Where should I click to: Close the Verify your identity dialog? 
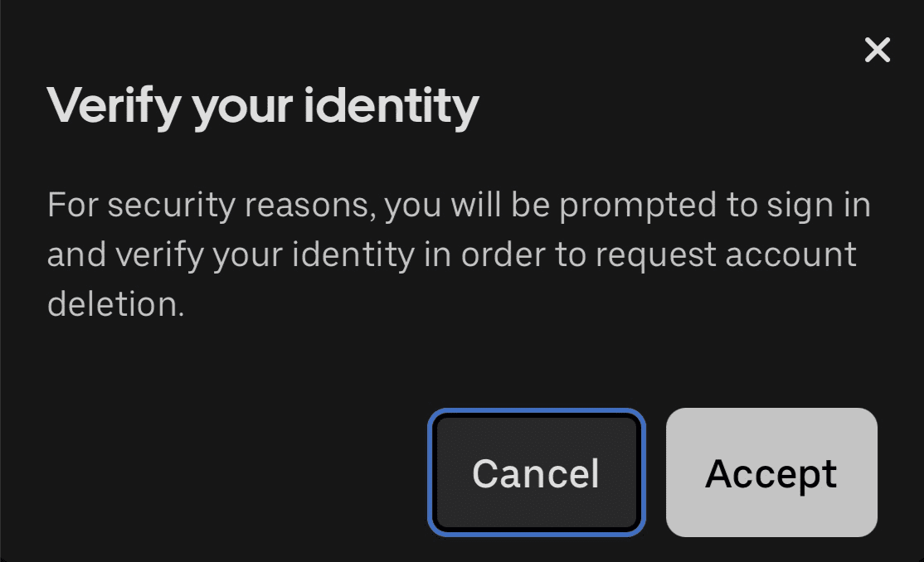[x=877, y=50]
